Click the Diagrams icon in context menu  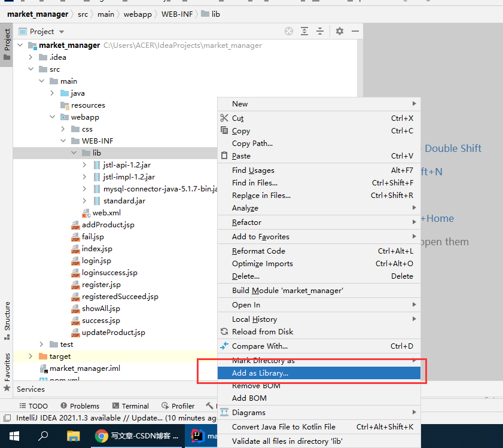[224, 412]
